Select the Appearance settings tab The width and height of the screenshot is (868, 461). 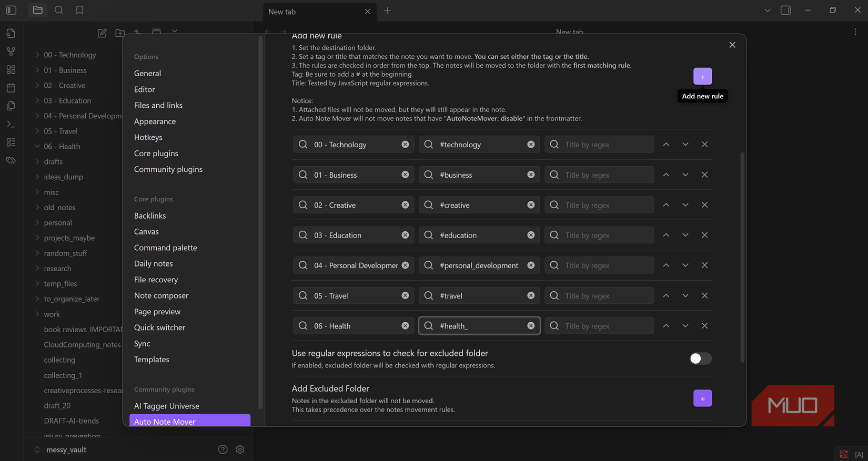point(155,121)
